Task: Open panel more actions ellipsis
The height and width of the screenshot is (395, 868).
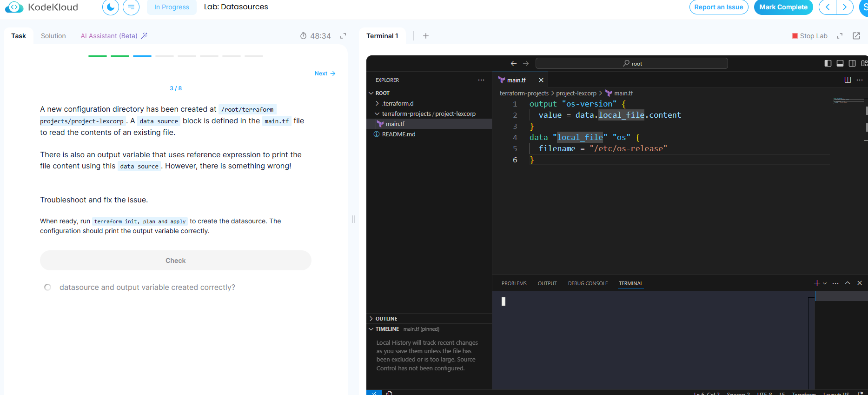Action: [x=835, y=283]
